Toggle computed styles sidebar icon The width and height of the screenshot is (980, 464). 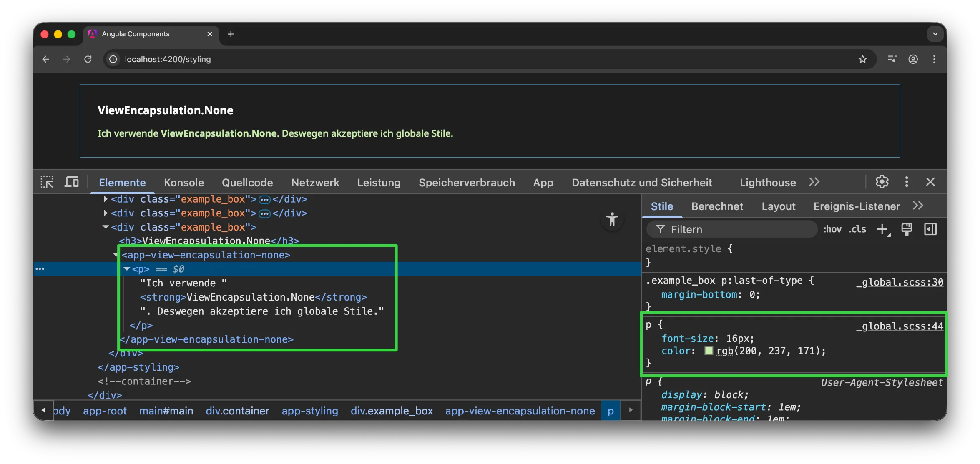click(930, 229)
